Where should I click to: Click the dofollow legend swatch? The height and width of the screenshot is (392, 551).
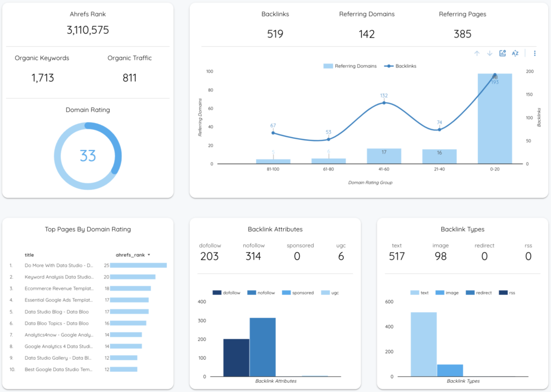point(217,293)
